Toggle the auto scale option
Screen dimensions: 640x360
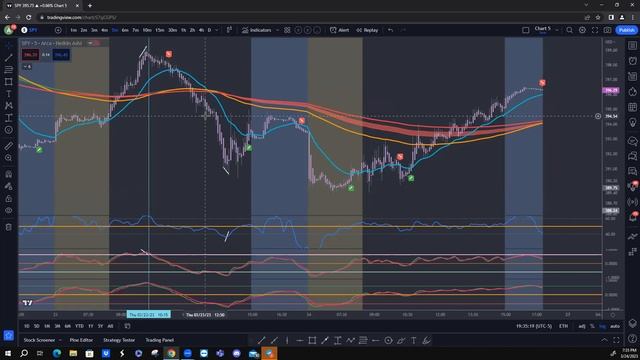tap(615, 326)
